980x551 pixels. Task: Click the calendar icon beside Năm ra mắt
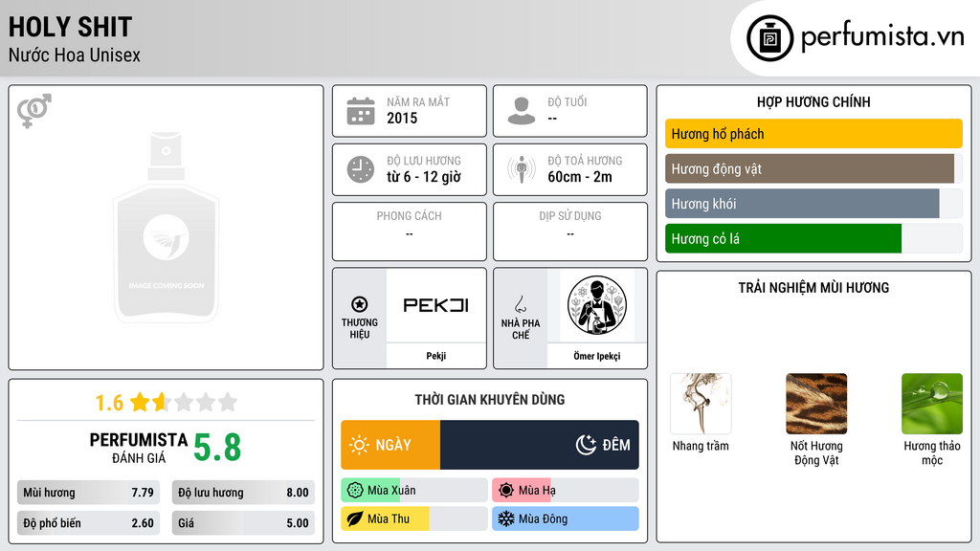(361, 111)
